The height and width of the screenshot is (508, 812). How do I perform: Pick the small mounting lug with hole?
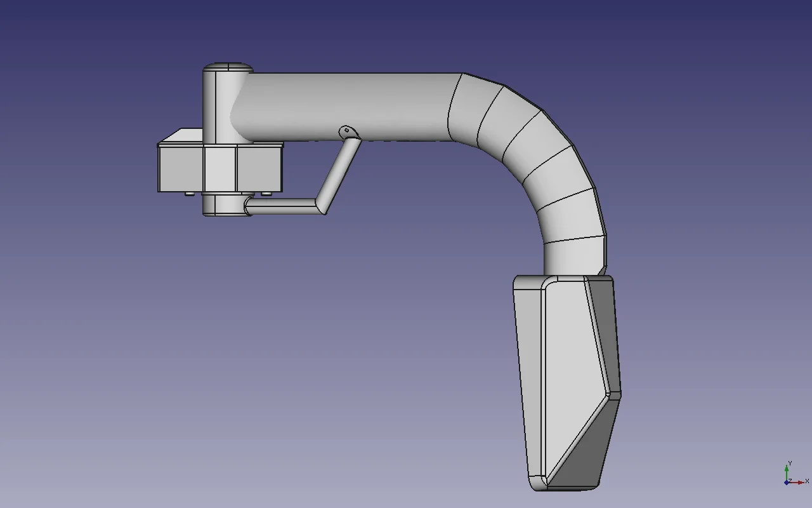[x=346, y=132]
